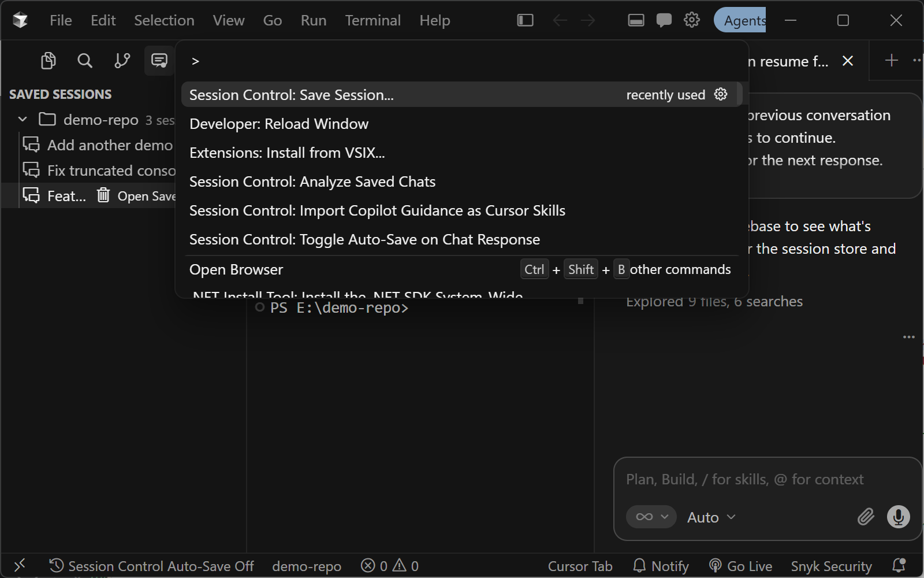
Task: Click the microphone voice input button
Action: tap(898, 516)
